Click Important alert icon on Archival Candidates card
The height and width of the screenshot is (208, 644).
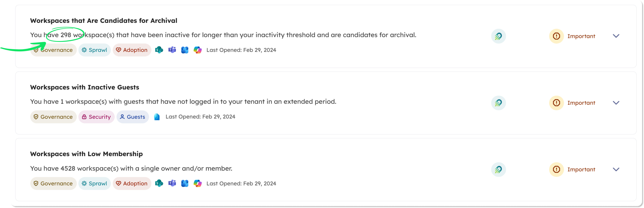click(556, 36)
